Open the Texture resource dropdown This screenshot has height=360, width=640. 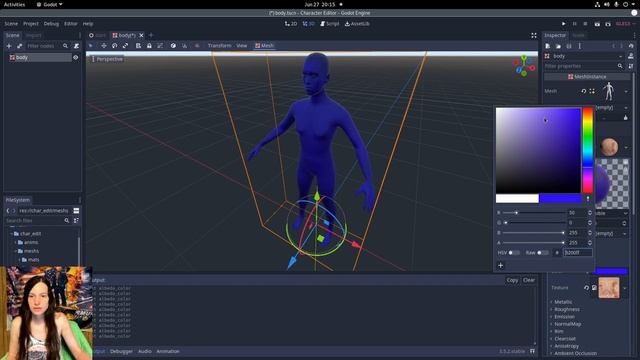click(x=625, y=288)
